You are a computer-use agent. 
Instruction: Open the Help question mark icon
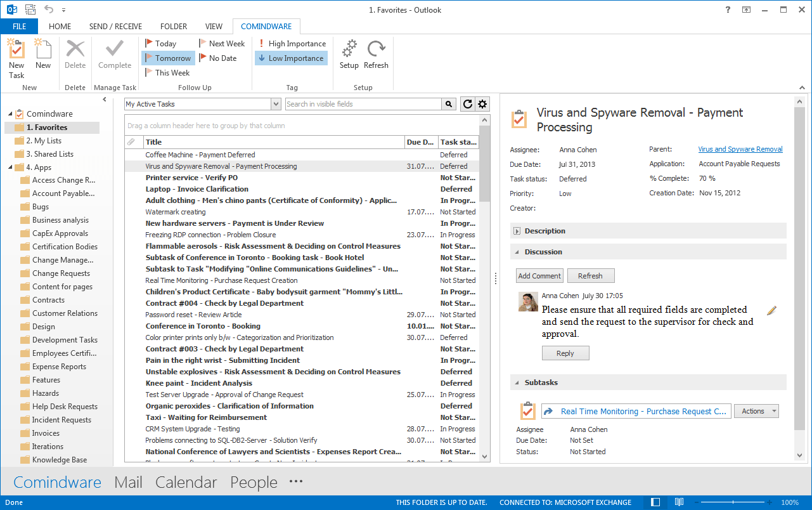click(728, 10)
